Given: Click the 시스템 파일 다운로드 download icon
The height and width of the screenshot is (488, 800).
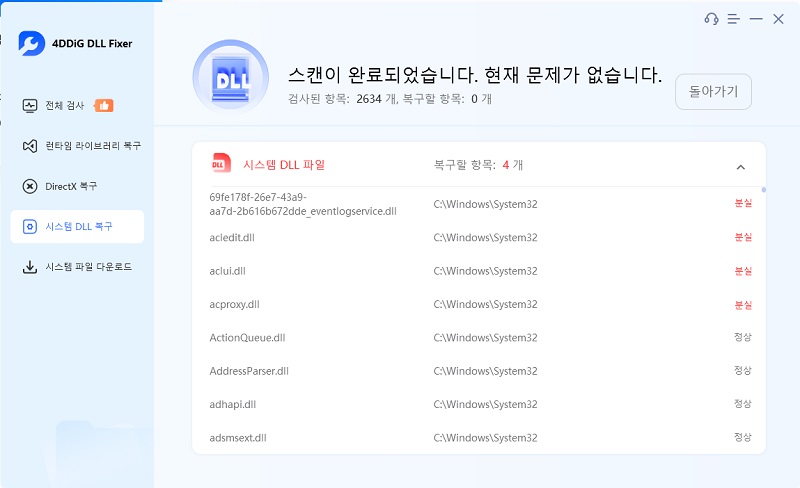Looking at the screenshot, I should click(29, 267).
